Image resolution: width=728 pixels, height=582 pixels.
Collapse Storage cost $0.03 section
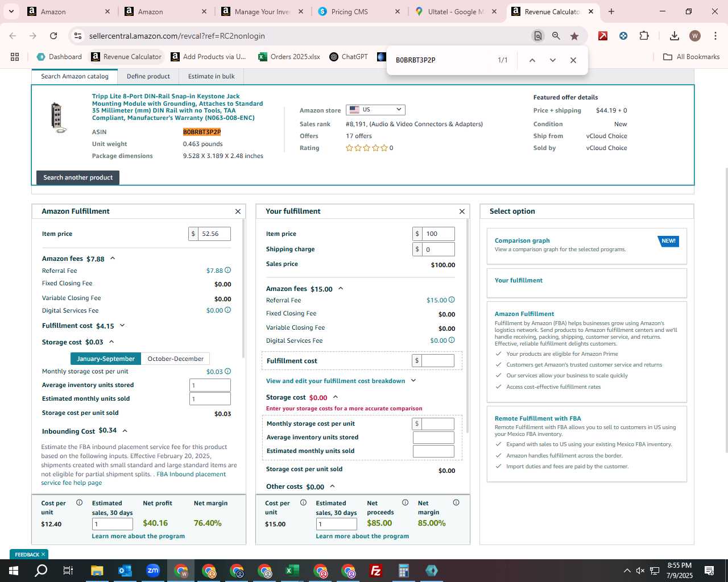coord(111,342)
